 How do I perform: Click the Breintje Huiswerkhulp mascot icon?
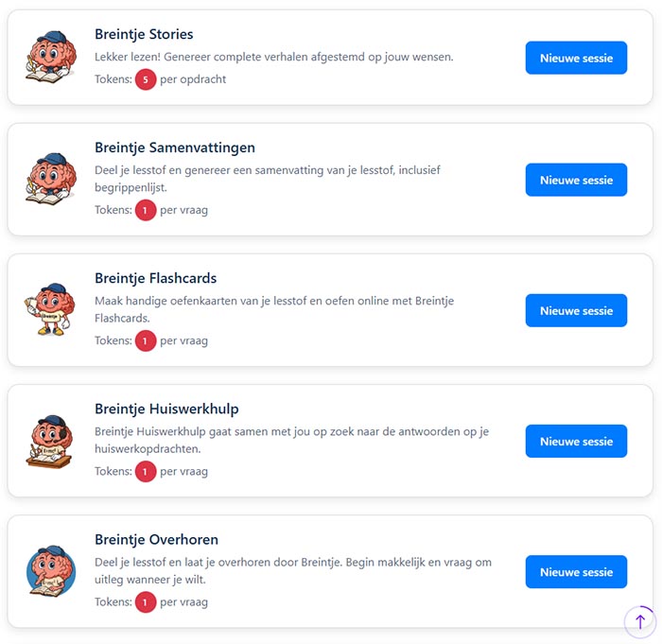(50, 442)
